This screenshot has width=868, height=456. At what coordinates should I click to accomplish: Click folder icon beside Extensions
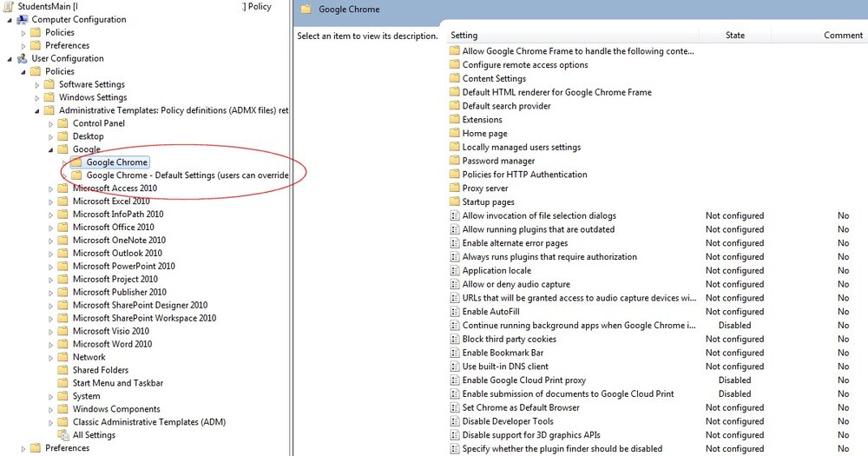(x=455, y=119)
